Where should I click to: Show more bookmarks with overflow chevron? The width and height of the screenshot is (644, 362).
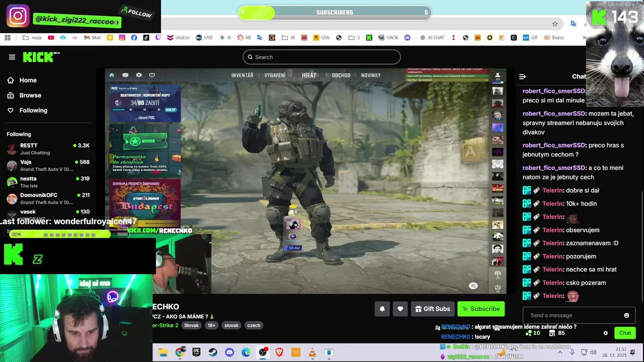coord(584,38)
